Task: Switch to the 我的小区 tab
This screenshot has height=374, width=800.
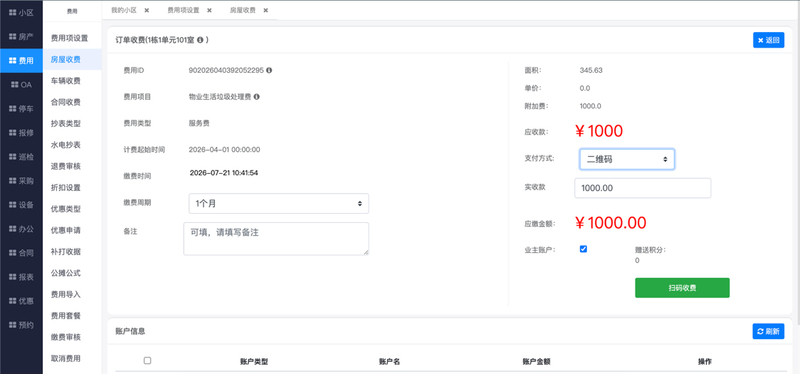Action: click(124, 10)
